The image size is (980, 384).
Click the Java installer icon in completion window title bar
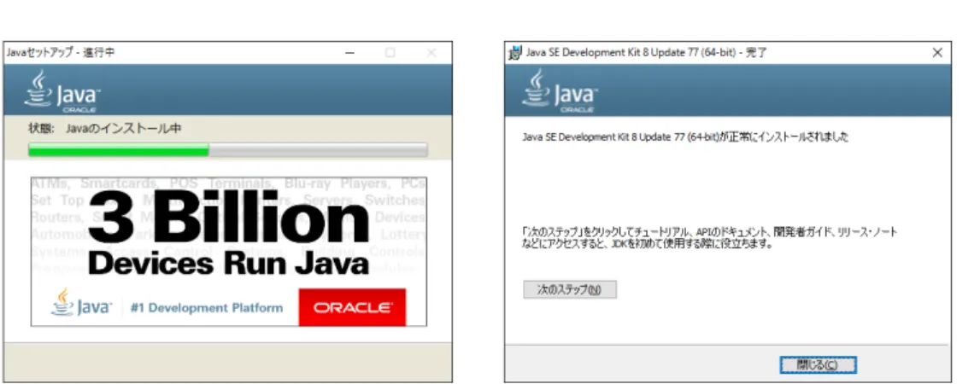(515, 53)
